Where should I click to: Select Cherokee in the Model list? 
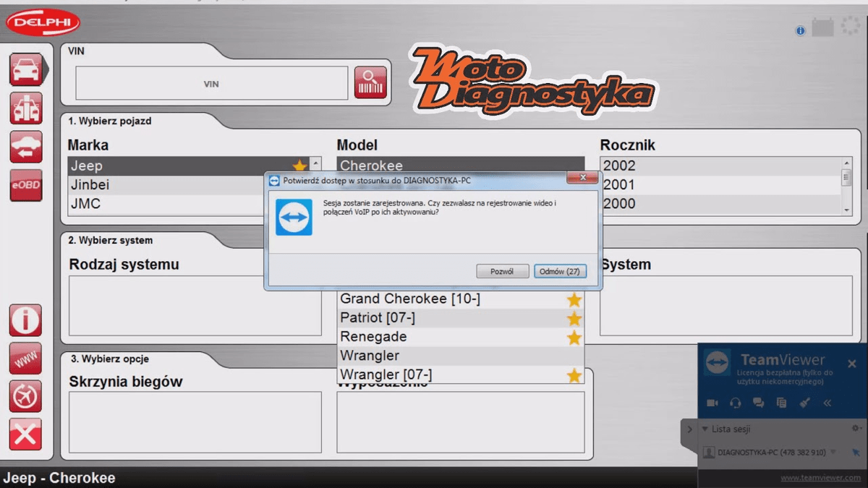click(x=461, y=166)
